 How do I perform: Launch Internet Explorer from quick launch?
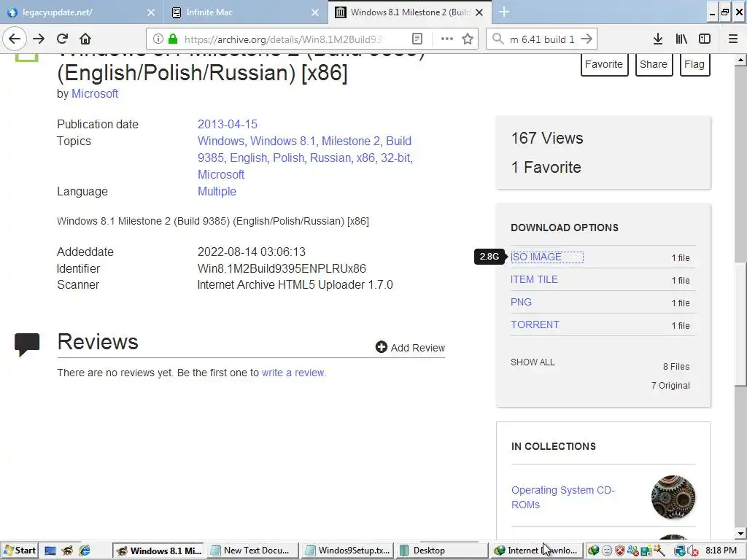point(85,551)
